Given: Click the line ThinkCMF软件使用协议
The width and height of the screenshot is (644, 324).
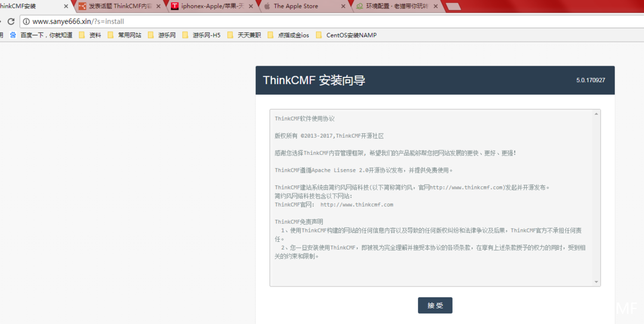Looking at the screenshot, I should (x=305, y=119).
